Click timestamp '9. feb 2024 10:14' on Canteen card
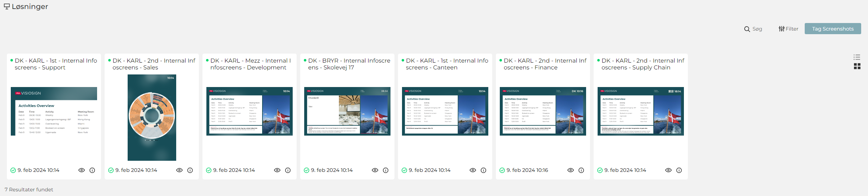The height and width of the screenshot is (196, 868). (429, 170)
